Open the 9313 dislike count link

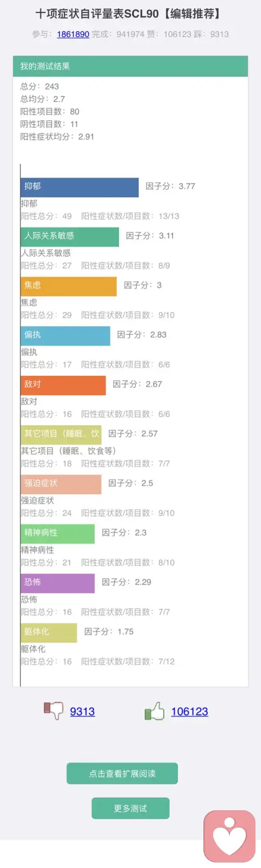point(82,711)
